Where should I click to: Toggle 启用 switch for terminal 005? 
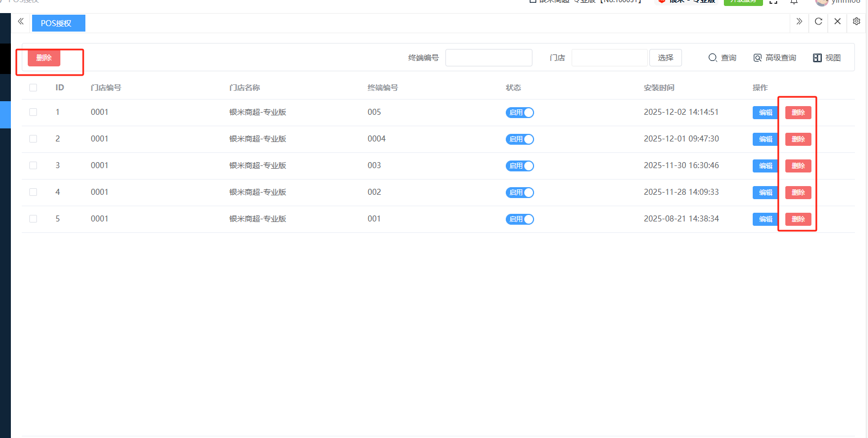520,113
